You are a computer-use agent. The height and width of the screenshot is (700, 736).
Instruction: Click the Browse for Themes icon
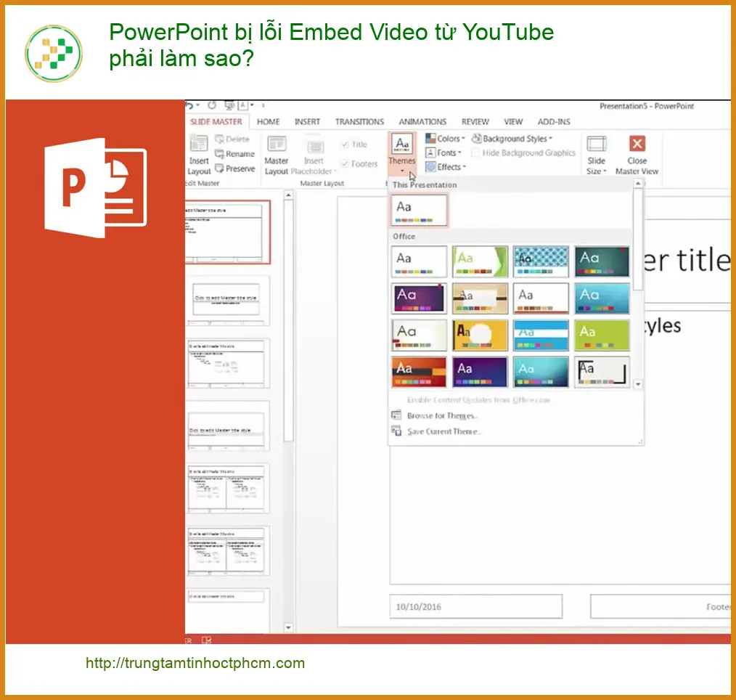(x=396, y=415)
